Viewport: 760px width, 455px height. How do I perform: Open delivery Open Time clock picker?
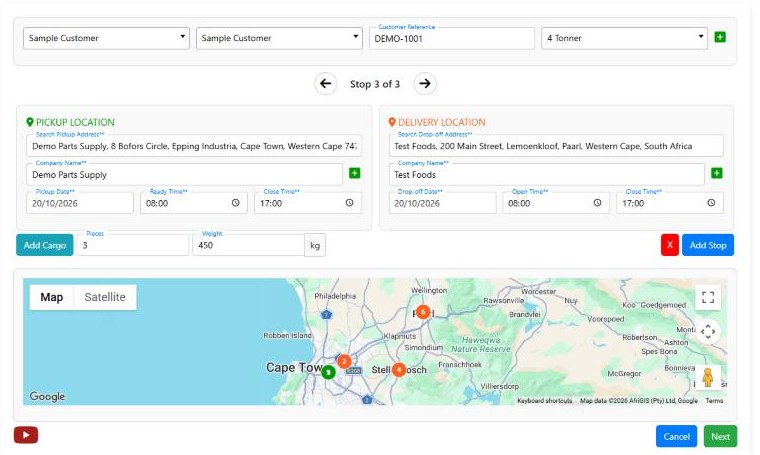[x=598, y=203]
